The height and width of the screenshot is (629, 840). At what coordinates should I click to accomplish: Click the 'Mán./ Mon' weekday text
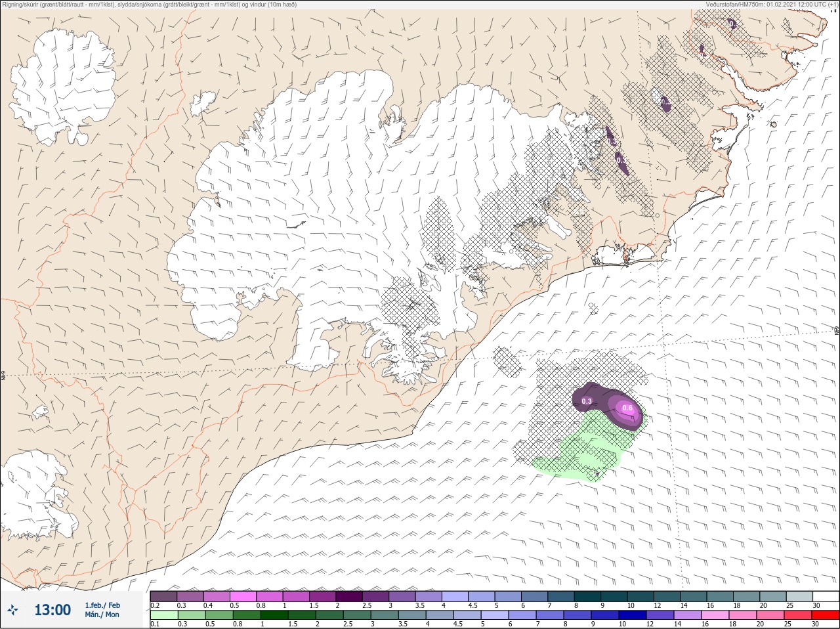point(102,615)
